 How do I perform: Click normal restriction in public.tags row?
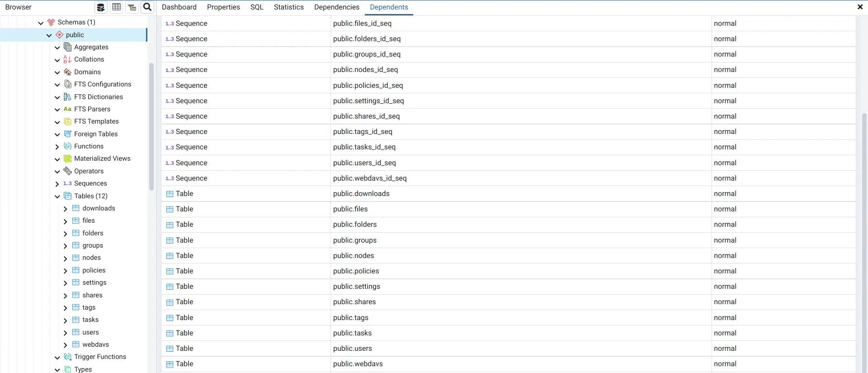pyautogui.click(x=725, y=318)
